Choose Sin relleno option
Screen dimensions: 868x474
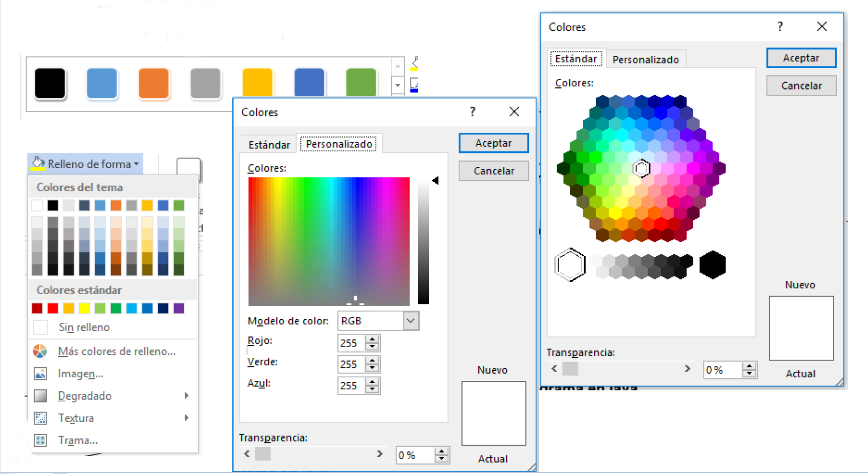[x=113, y=328]
